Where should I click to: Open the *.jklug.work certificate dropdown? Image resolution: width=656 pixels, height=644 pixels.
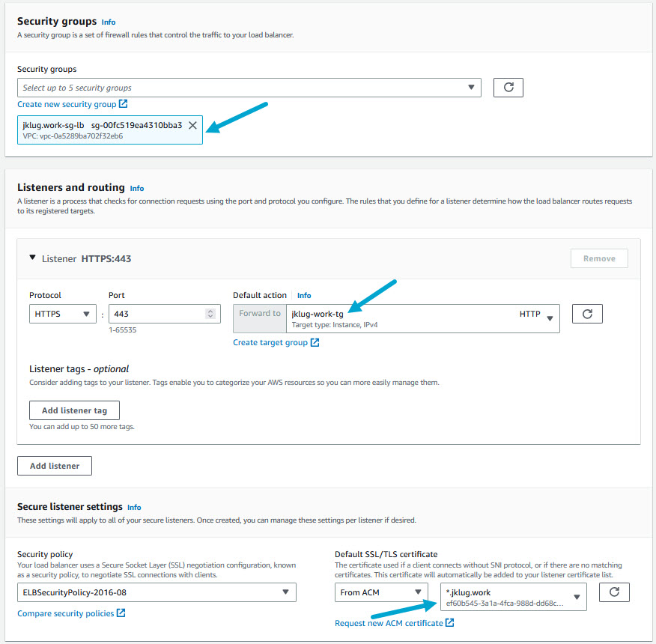pyautogui.click(x=513, y=597)
